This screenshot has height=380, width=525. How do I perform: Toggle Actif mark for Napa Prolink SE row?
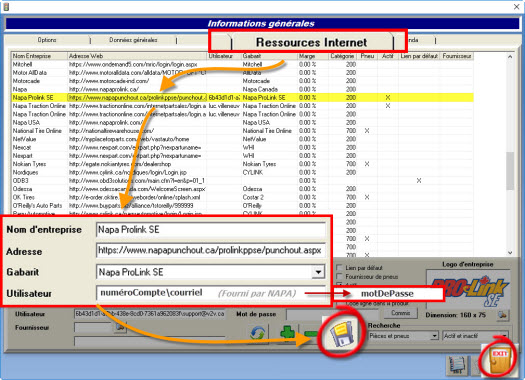(388, 97)
